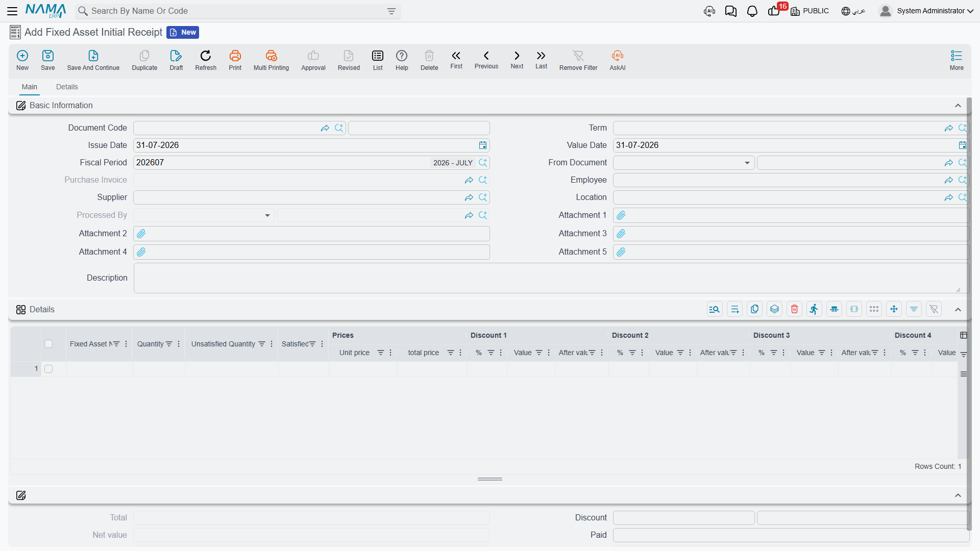Switch to the Main tab

[x=30, y=87]
